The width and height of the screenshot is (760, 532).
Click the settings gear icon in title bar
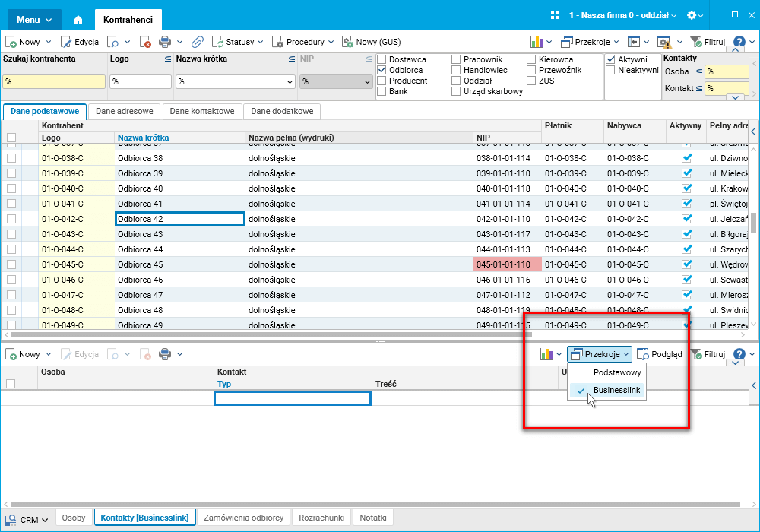point(691,15)
